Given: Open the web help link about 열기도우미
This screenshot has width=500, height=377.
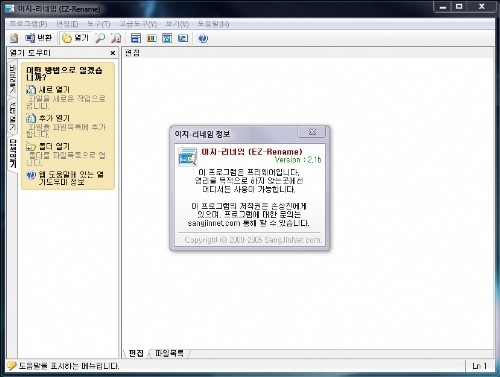Looking at the screenshot, I should 71,178.
